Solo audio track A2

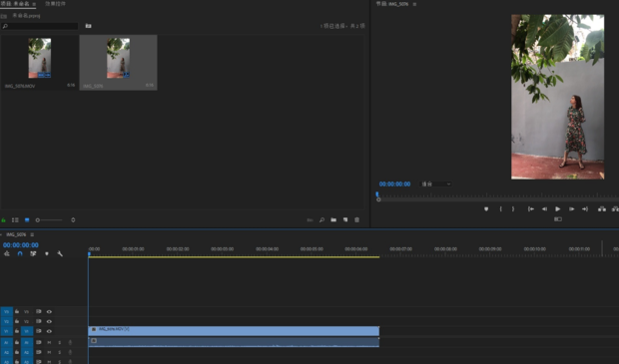tap(60, 352)
